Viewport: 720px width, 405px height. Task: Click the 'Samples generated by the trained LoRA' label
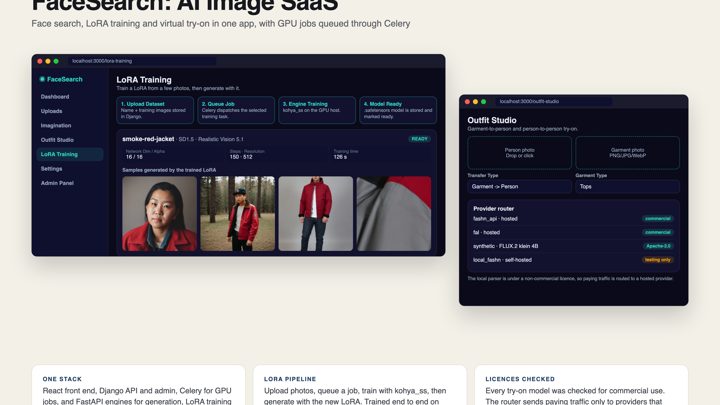(x=169, y=170)
